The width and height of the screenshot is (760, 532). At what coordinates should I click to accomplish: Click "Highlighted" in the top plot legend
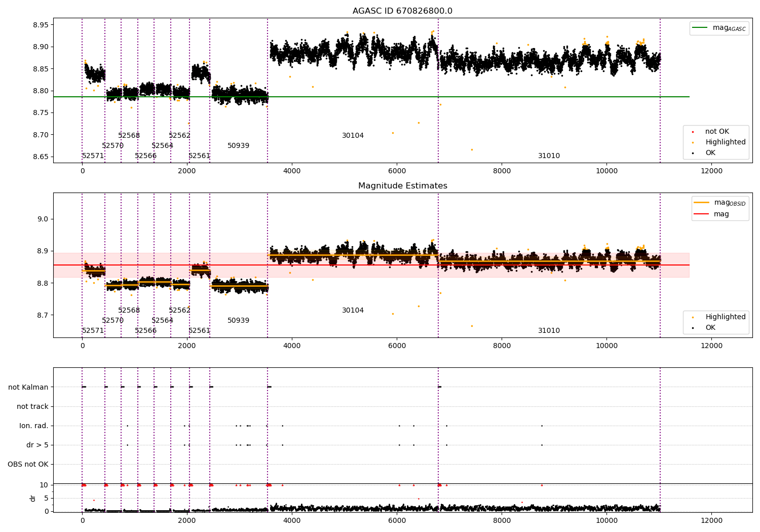[x=726, y=142]
